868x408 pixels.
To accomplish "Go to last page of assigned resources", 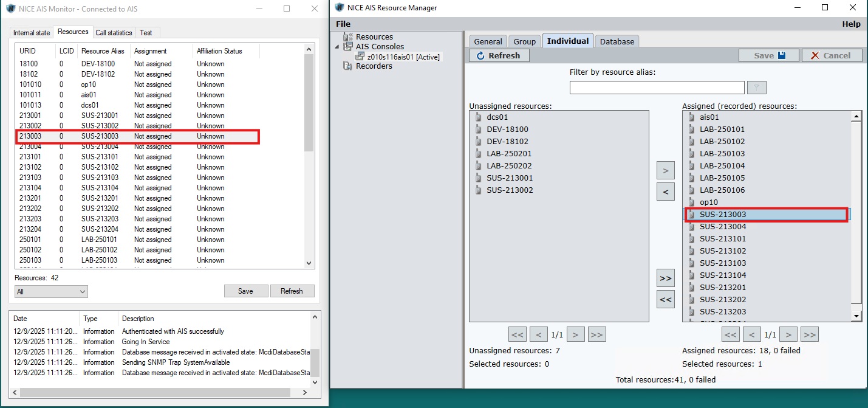I will click(810, 334).
